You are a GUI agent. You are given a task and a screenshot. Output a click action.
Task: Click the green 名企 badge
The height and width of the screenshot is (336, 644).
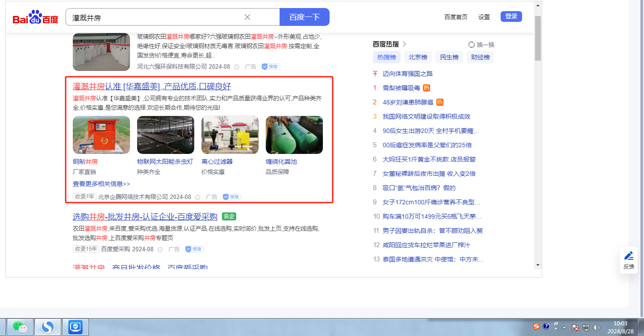229,217
